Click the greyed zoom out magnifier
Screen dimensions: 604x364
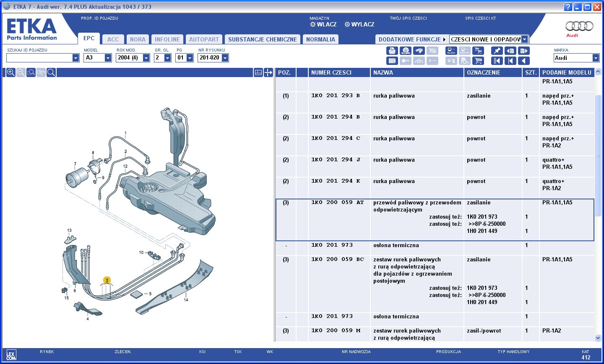click(21, 72)
